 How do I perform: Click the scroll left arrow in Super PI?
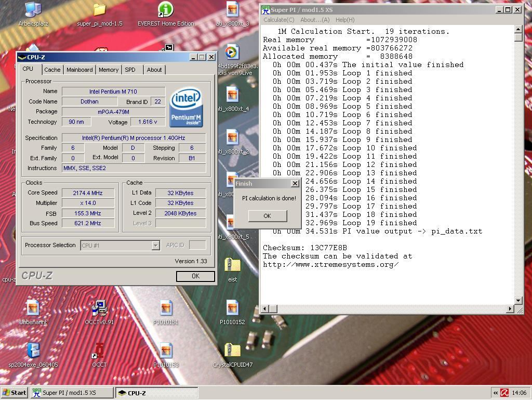pos(265,308)
